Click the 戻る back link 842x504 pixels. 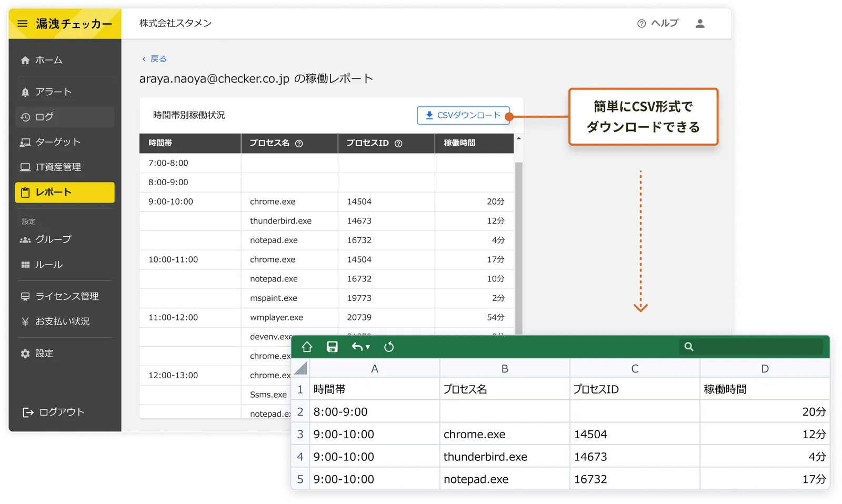point(154,59)
